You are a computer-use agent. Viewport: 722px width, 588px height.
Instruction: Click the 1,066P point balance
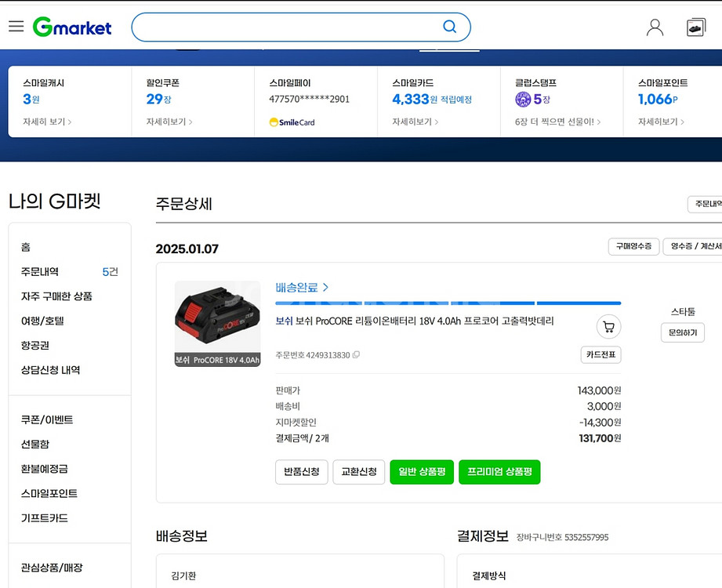pyautogui.click(x=658, y=99)
